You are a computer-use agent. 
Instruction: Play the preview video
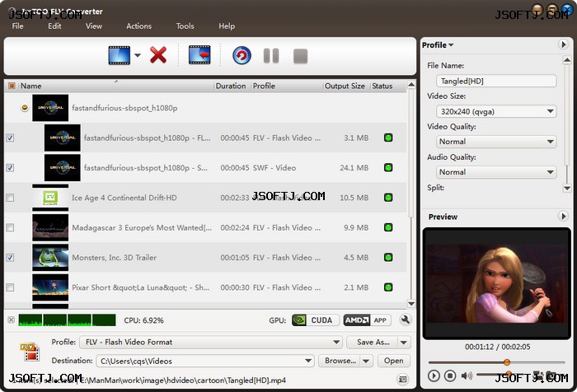coord(434,376)
